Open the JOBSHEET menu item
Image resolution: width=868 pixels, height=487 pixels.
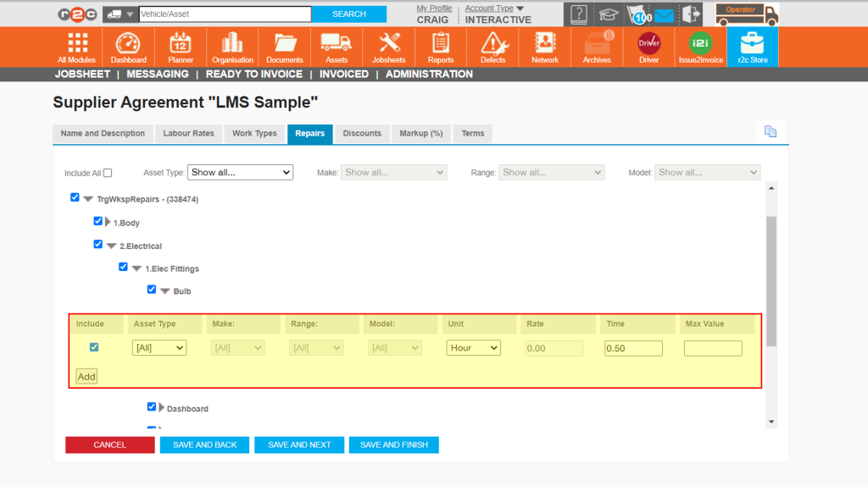tap(82, 75)
